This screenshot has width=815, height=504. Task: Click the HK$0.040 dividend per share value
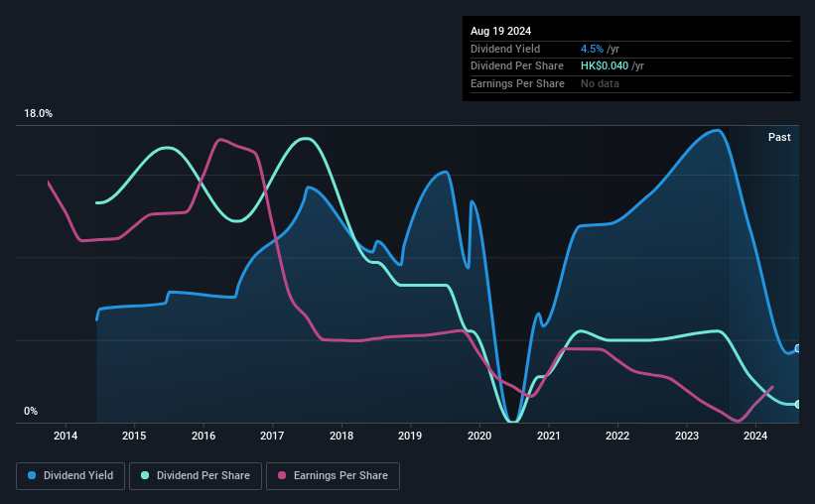click(605, 66)
